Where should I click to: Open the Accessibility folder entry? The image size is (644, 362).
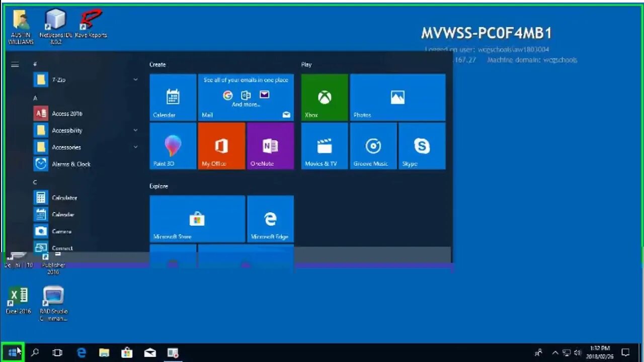click(86, 130)
